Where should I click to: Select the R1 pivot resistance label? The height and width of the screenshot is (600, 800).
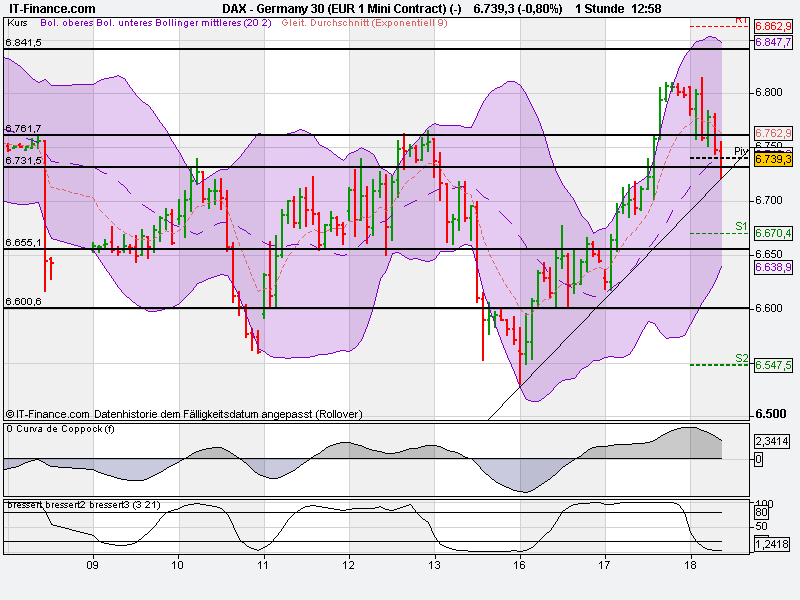point(741,20)
